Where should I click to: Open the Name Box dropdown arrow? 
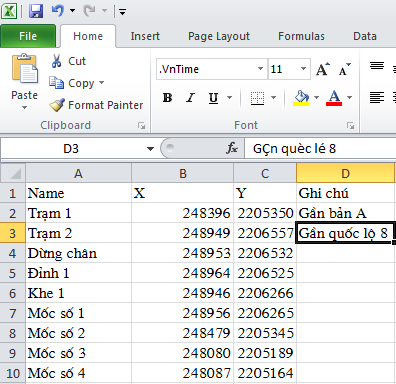(x=150, y=149)
